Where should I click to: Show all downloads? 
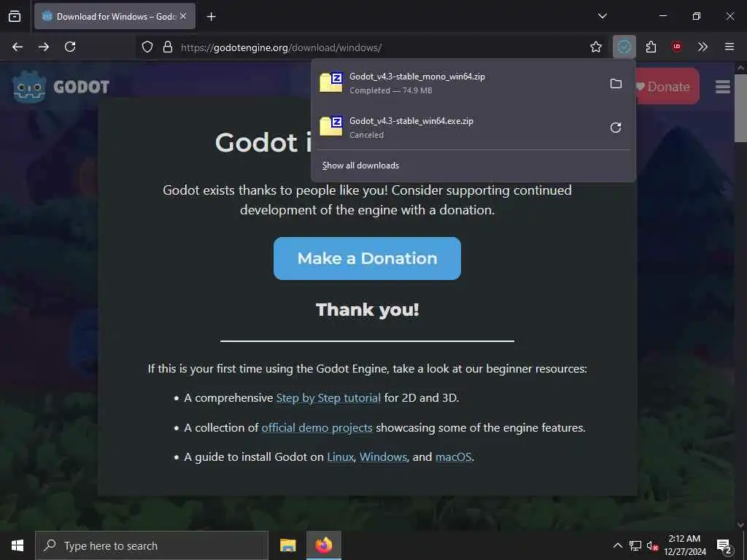tap(360, 166)
